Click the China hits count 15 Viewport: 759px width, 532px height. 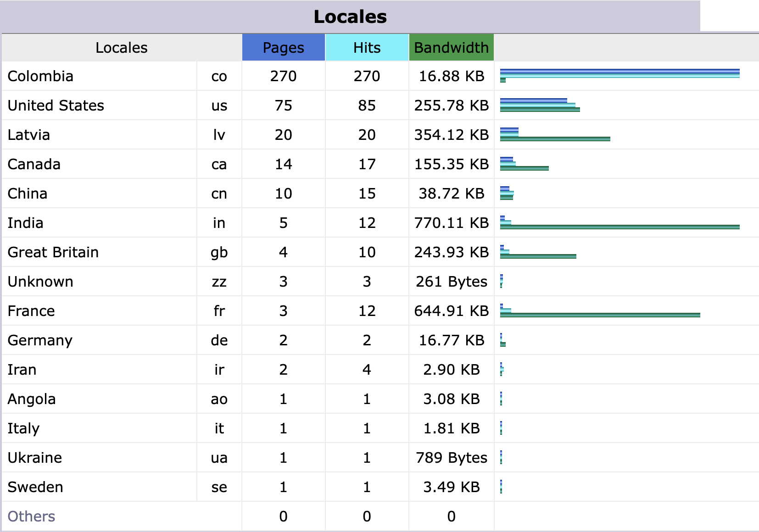point(367,194)
